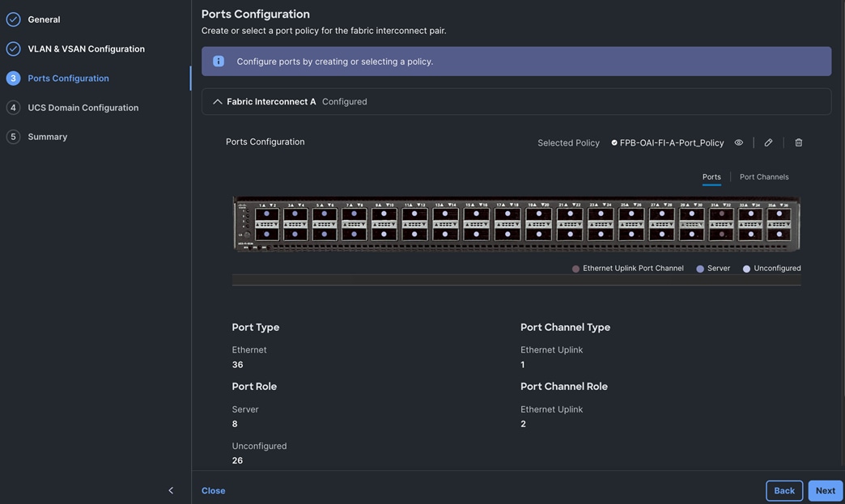Select unconfigured port 21 on the chassis
This screenshot has height=504, width=845.
coord(570,214)
